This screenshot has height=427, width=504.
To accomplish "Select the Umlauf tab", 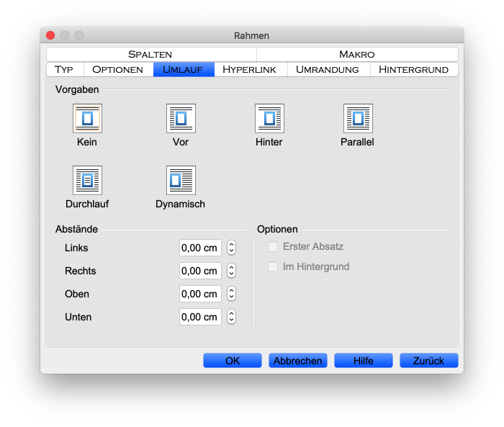I will tap(184, 69).
